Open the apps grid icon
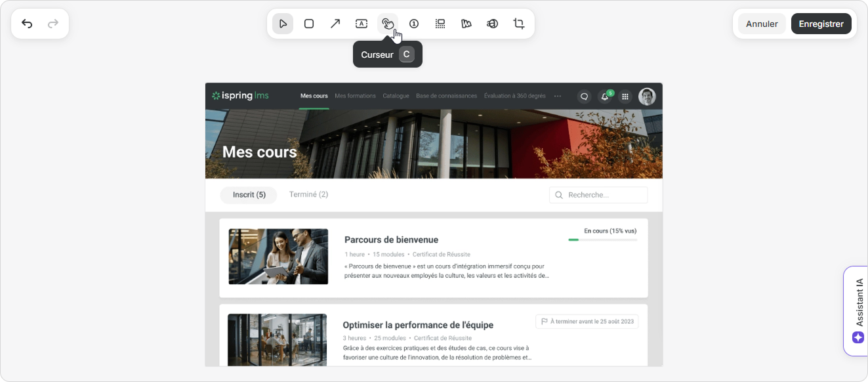This screenshot has width=868, height=382. tap(625, 96)
